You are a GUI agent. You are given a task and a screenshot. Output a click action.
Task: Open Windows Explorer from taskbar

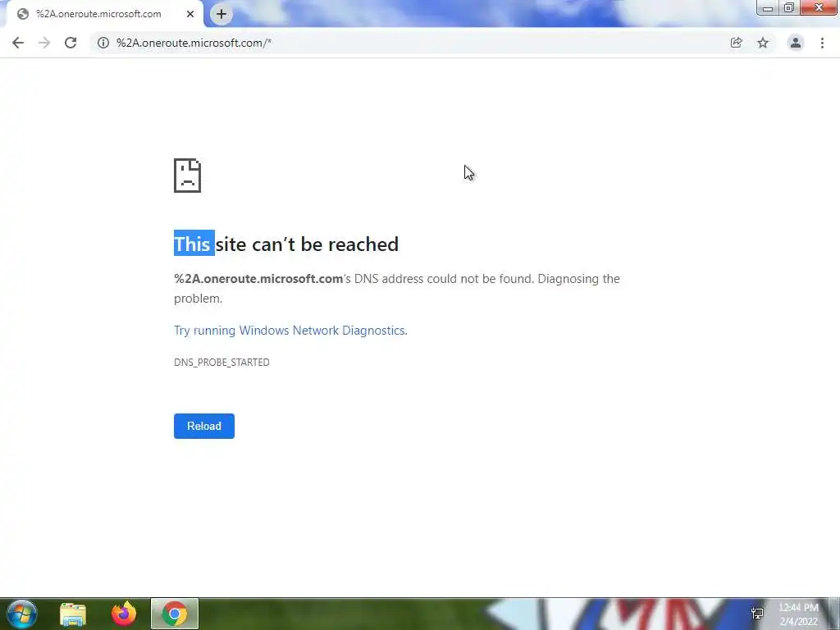[x=73, y=614]
